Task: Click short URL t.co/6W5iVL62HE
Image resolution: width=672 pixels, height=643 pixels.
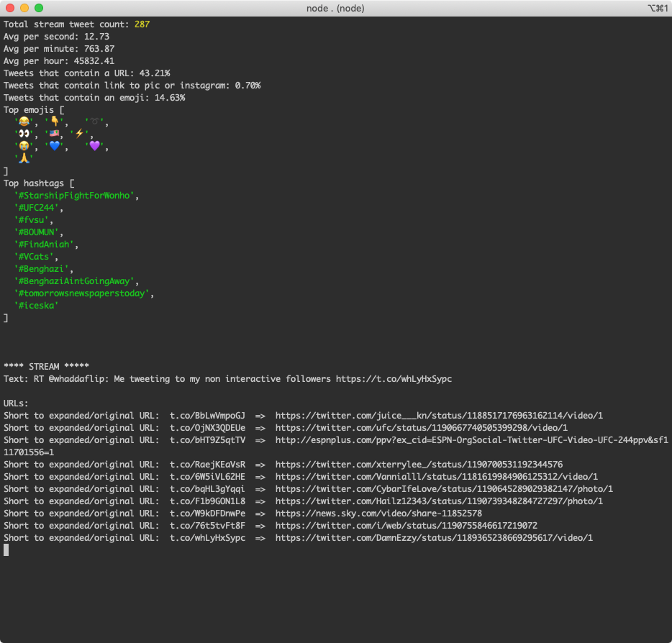Action: point(207,477)
